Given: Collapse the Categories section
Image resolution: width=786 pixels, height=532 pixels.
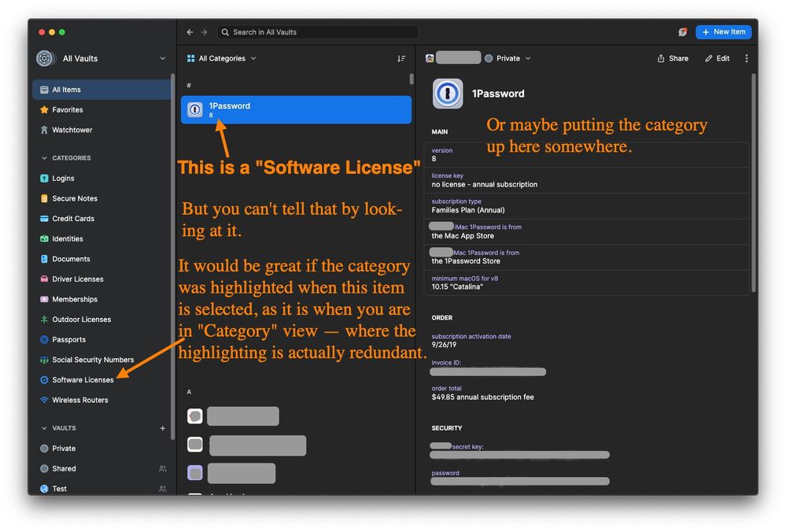Looking at the screenshot, I should click(x=44, y=158).
